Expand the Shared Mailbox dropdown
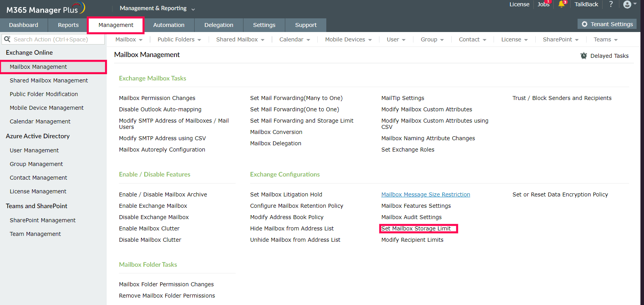Image resolution: width=644 pixels, height=305 pixels. pos(240,39)
